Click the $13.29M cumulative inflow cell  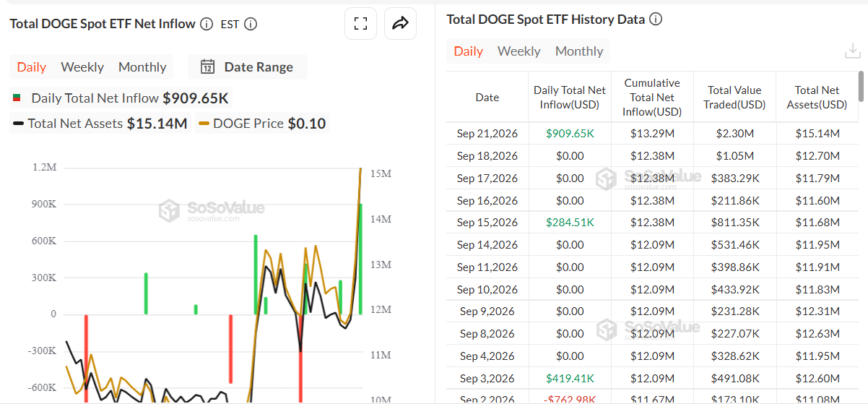[652, 134]
